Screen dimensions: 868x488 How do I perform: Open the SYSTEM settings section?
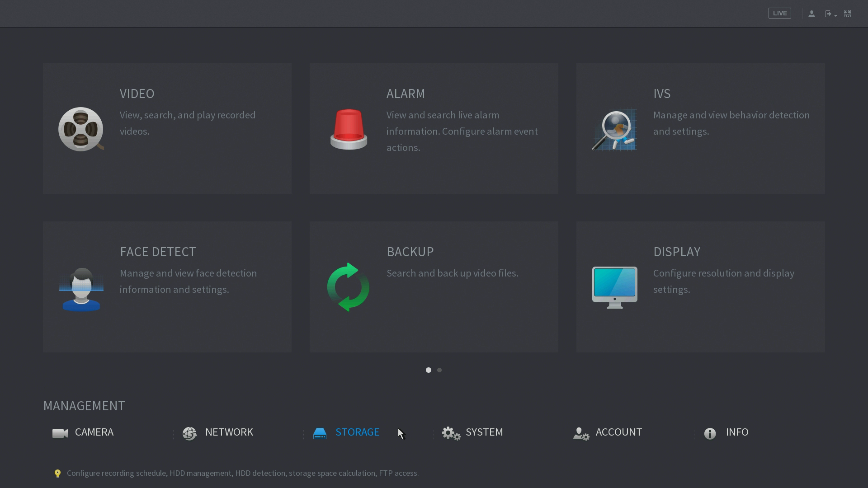coord(484,432)
